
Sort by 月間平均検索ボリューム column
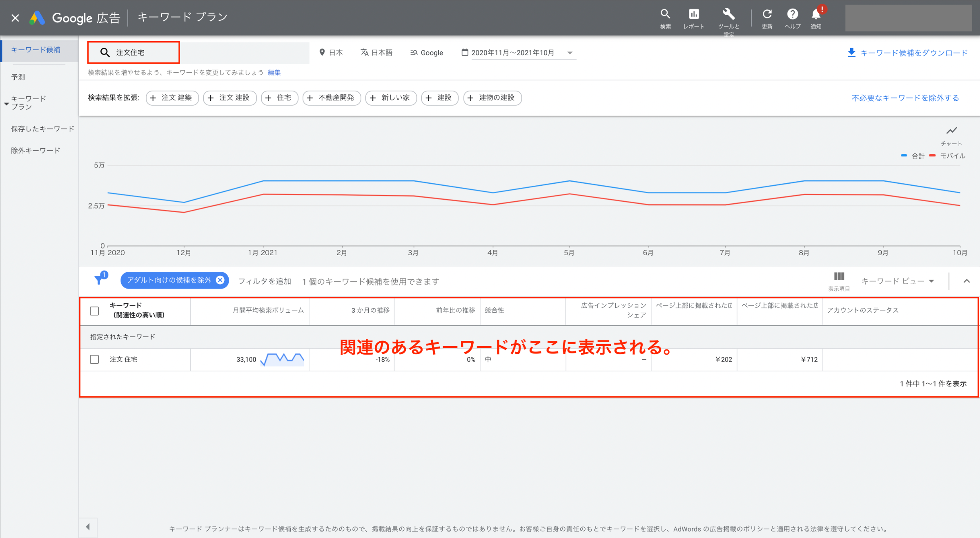pos(268,310)
